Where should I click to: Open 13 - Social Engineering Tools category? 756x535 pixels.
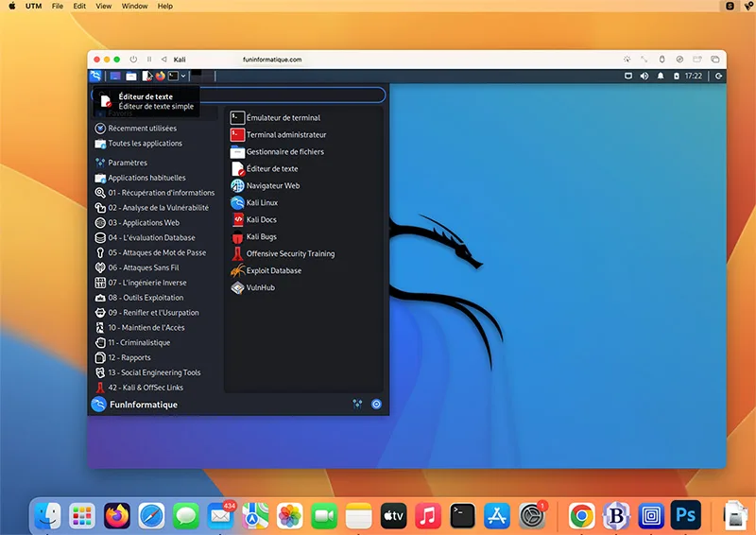tap(154, 371)
